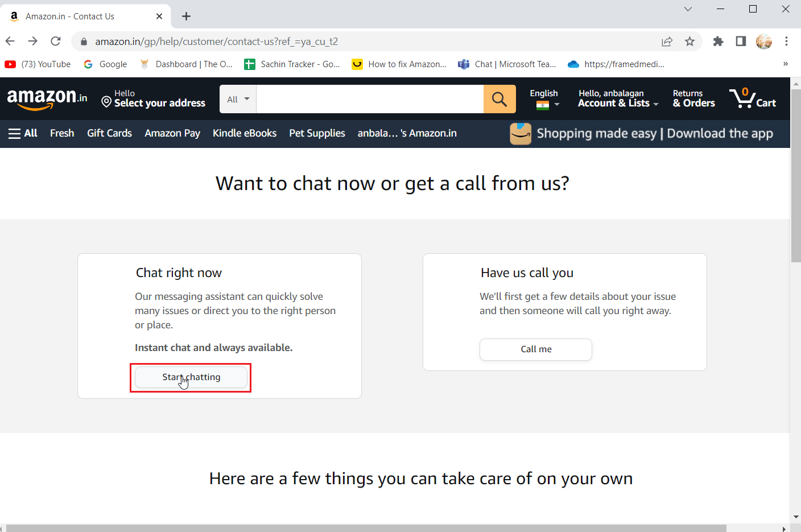Click the 'Have us call you' heading
This screenshot has height=532, width=801.
click(527, 273)
